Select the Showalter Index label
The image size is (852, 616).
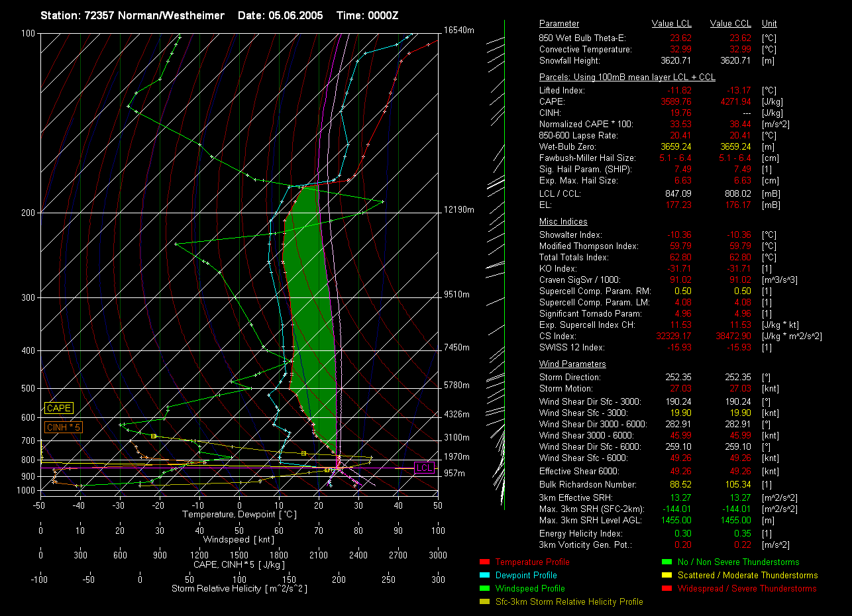[570, 235]
